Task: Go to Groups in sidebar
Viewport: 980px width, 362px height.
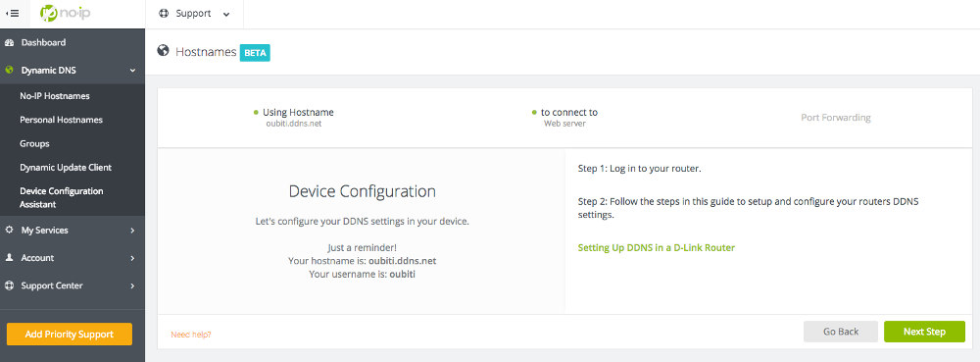Action: 34,143
